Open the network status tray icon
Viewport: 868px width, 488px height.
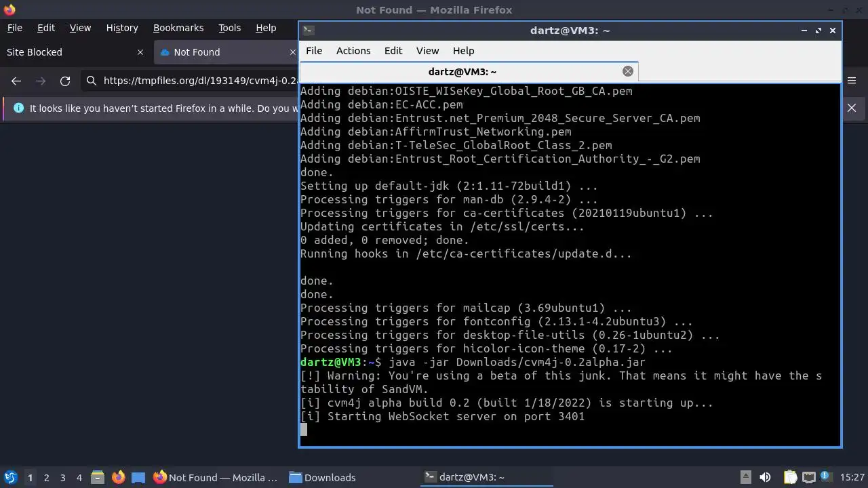(x=808, y=477)
